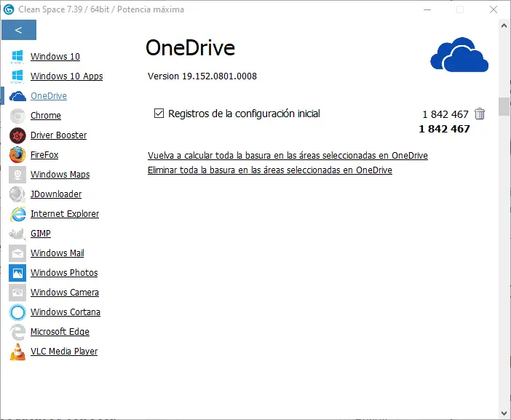Click the Windows Maps icon

point(17,175)
